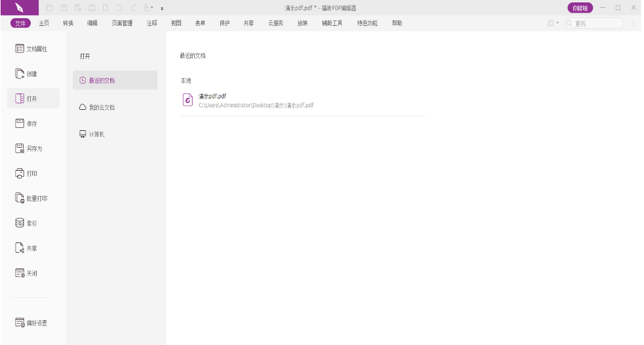This screenshot has height=345, width=644.
Task: Select the 保护 tab
Action: coord(225,24)
